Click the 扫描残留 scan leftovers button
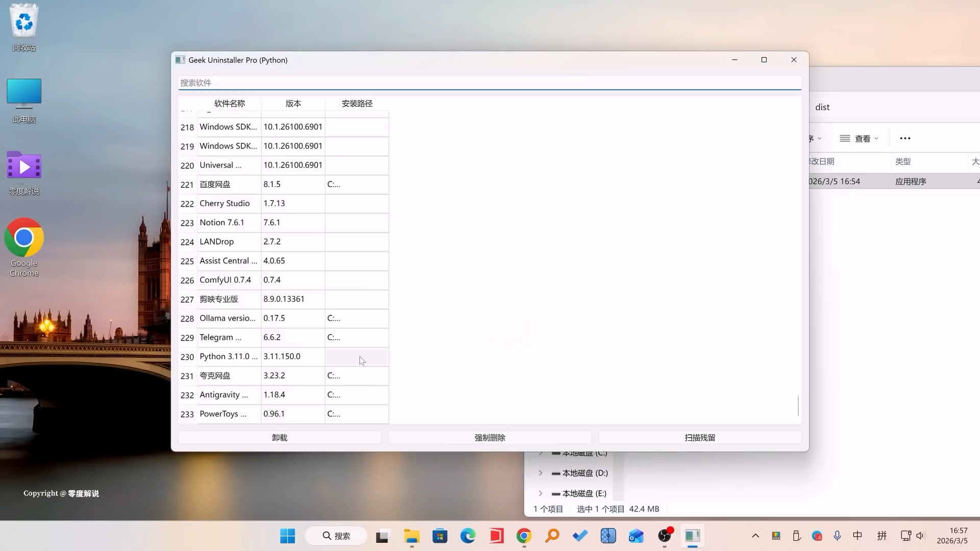The width and height of the screenshot is (980, 551). click(x=700, y=438)
